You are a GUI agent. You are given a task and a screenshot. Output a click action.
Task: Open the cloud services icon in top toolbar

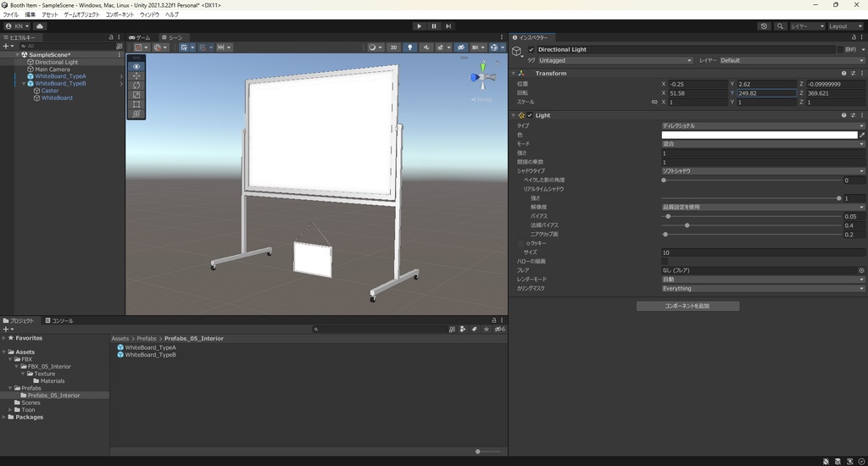[x=40, y=26]
